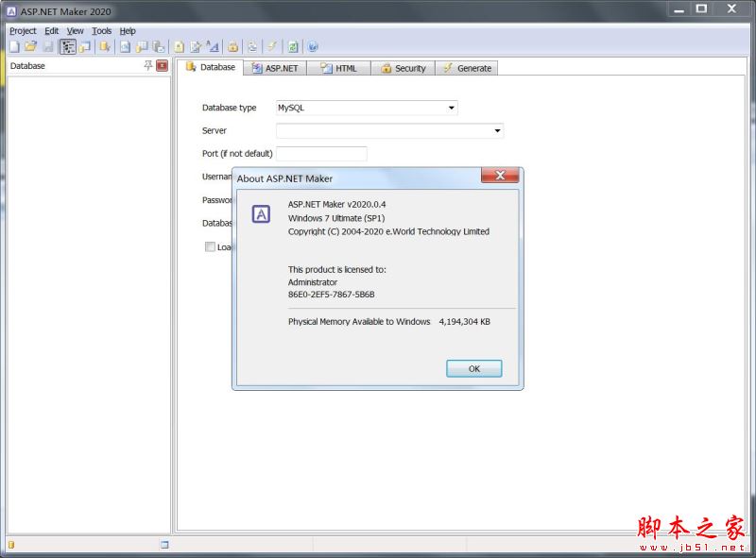
Task: Enable the Load tables checkbox
Action: pyautogui.click(x=210, y=246)
